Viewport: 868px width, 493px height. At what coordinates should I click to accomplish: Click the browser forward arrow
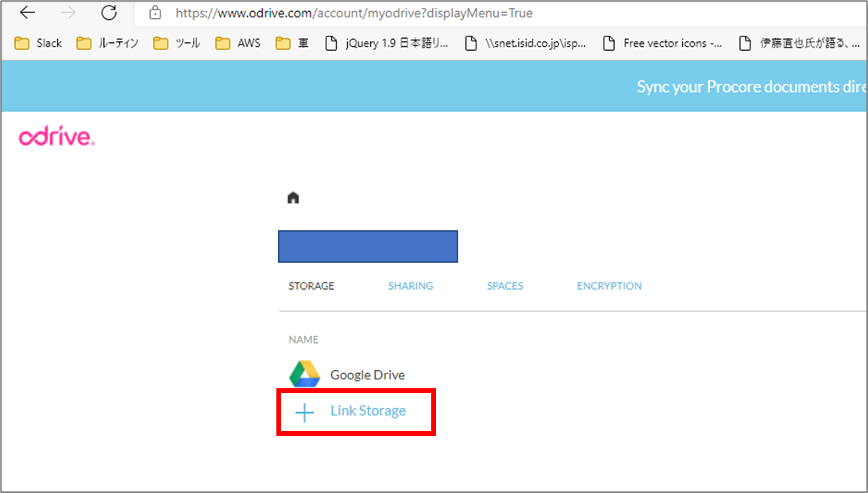coord(68,12)
